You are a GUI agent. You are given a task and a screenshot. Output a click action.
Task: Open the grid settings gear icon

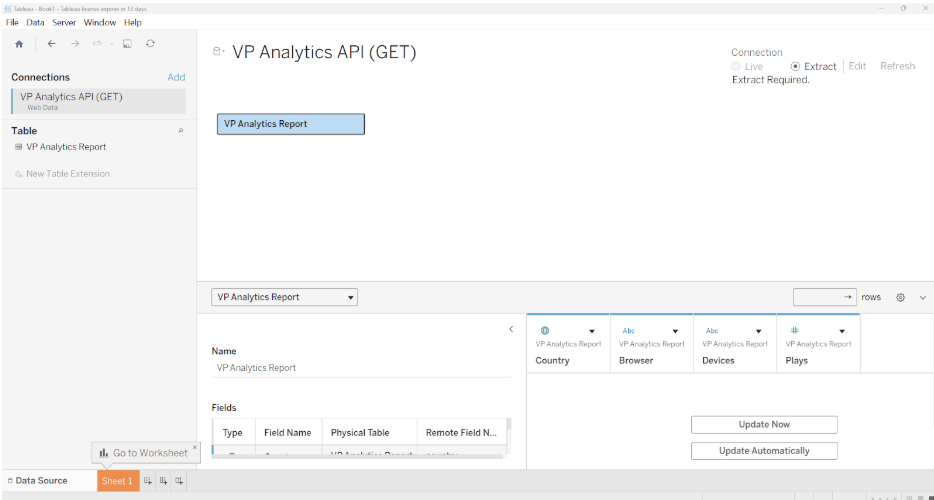click(x=901, y=297)
